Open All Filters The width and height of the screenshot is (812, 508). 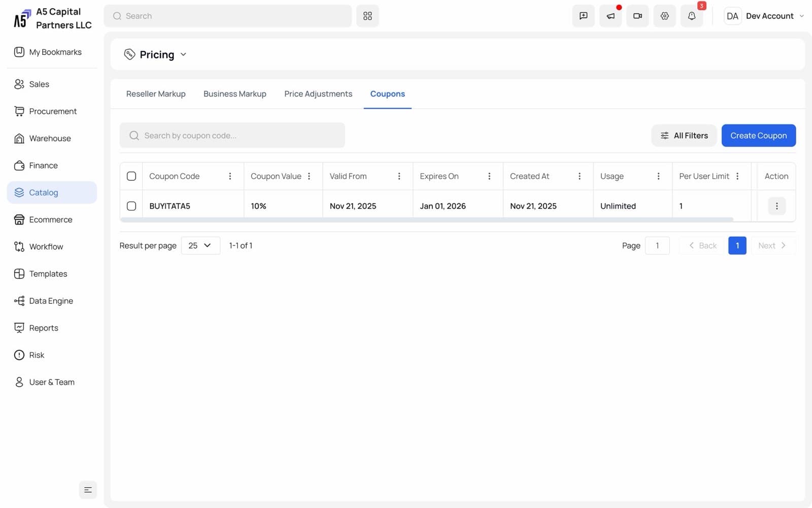(684, 136)
